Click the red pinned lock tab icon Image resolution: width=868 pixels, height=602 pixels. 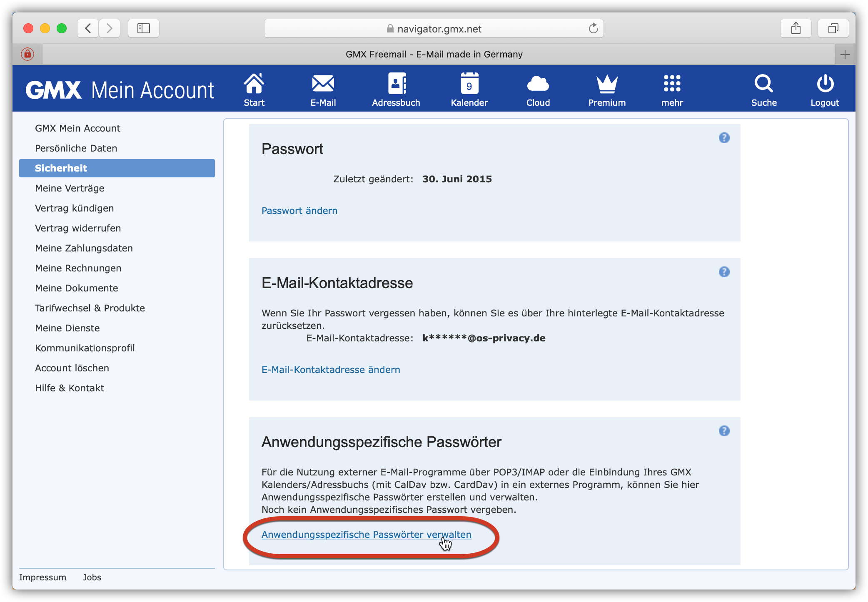coord(27,54)
